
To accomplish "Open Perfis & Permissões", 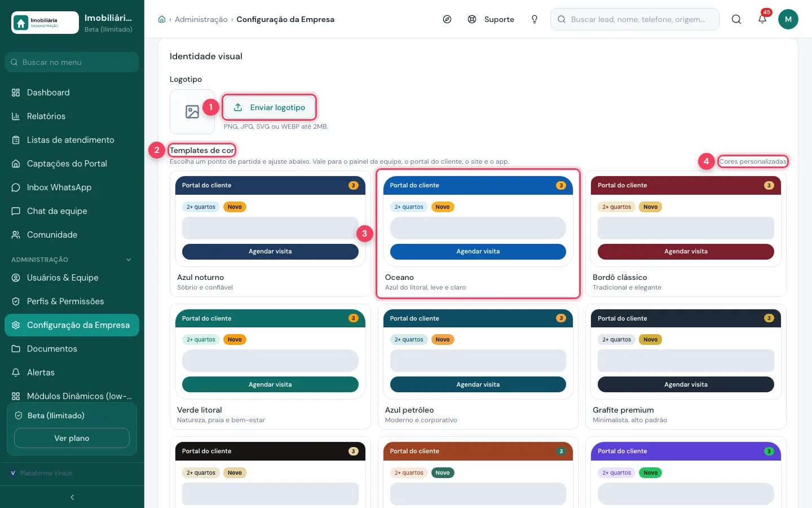I will [x=72, y=301].
